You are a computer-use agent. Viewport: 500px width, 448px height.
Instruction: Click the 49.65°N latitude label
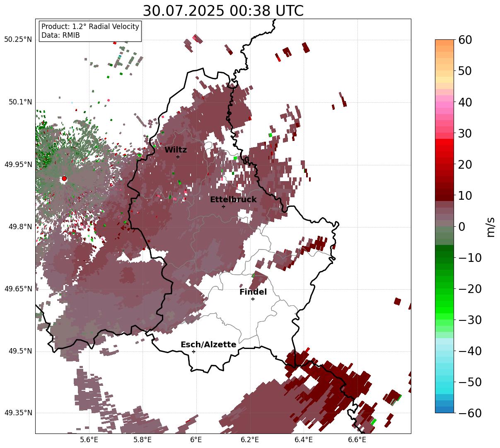click(18, 289)
